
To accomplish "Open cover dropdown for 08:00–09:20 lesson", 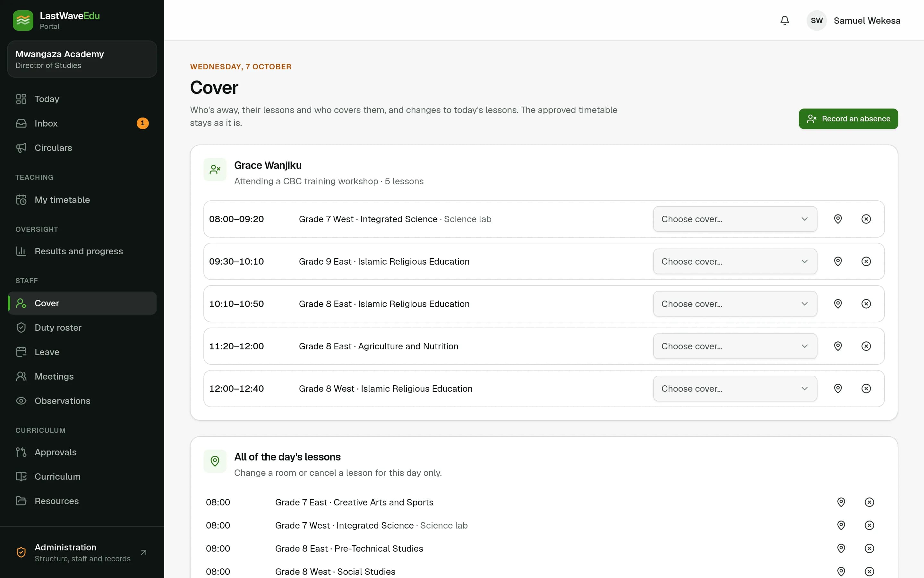I will (735, 219).
